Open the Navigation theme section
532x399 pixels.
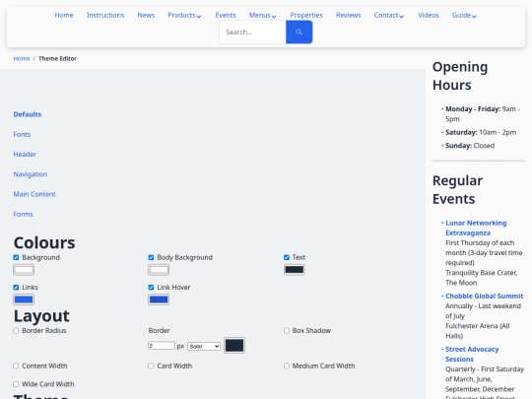31,174
